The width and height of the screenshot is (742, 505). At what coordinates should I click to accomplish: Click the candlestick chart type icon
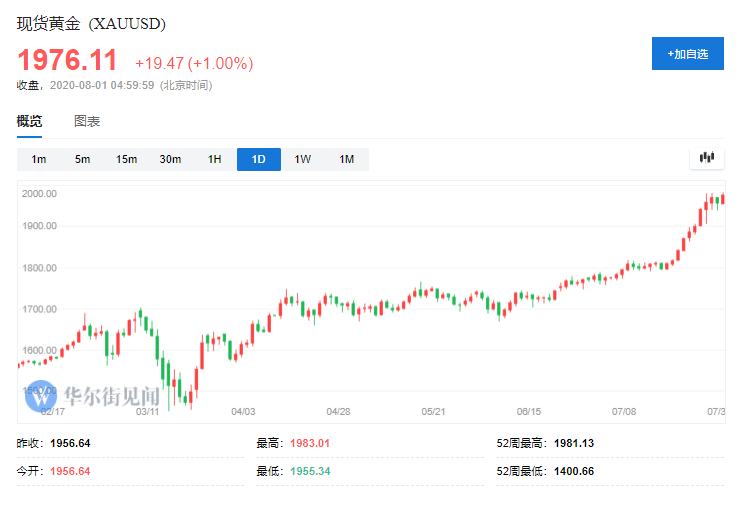(x=707, y=158)
